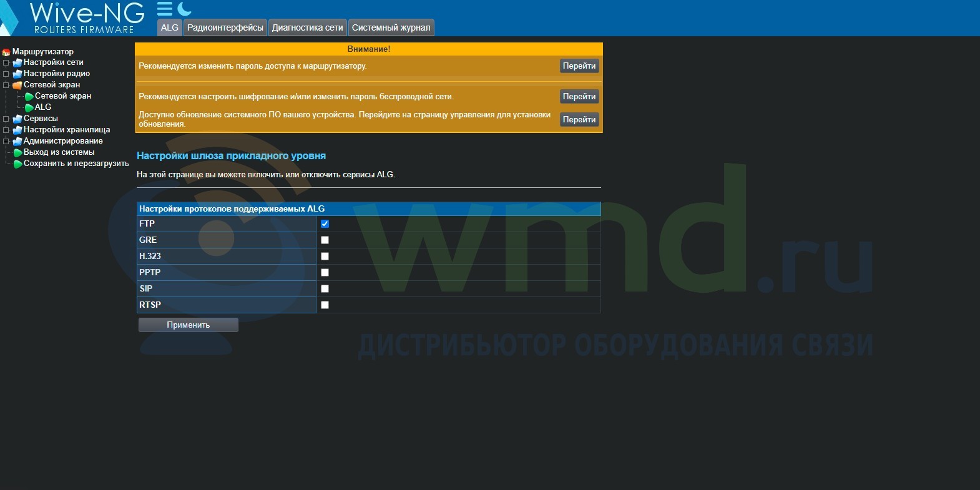Open Сервисы in sidebar

tap(41, 119)
